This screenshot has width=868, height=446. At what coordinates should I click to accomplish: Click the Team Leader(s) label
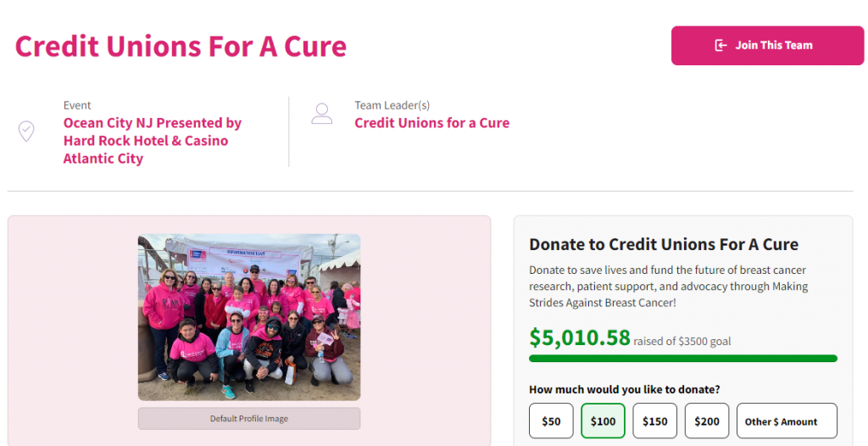tap(392, 105)
